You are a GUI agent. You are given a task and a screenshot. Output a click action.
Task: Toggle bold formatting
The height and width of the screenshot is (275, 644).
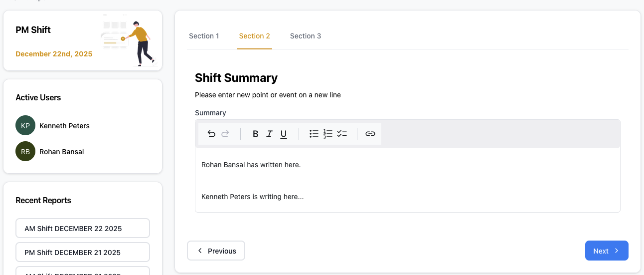click(x=256, y=134)
